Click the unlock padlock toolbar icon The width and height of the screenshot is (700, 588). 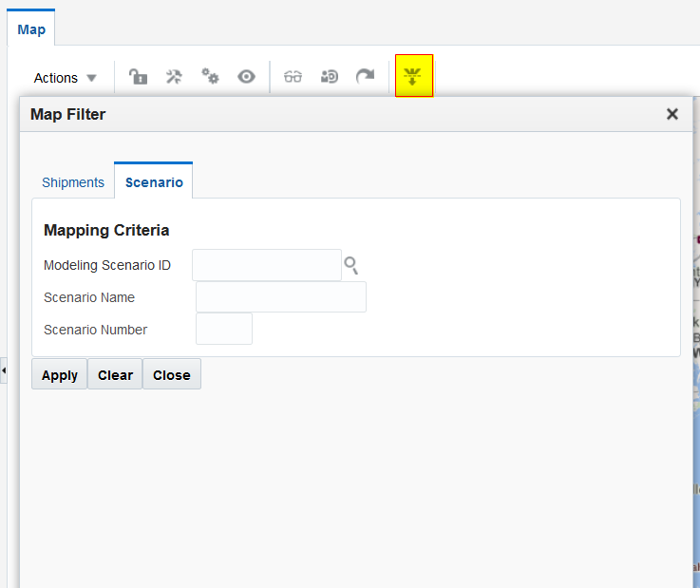point(139,77)
